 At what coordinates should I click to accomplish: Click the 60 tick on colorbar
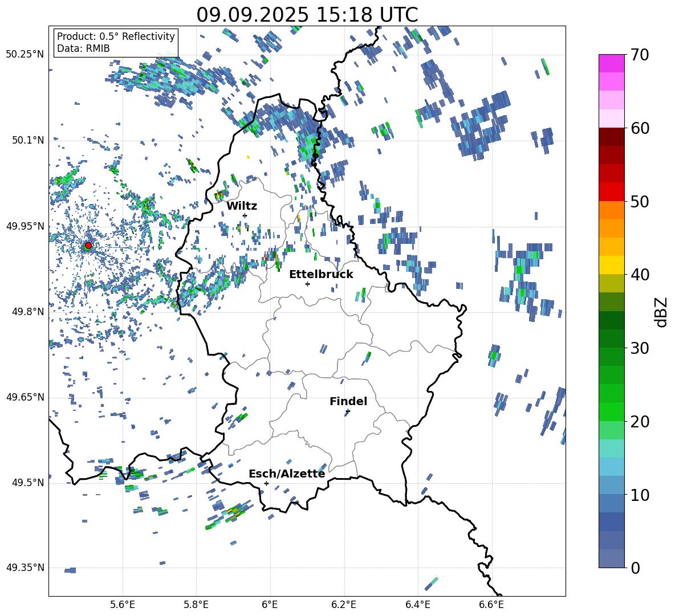(640, 128)
